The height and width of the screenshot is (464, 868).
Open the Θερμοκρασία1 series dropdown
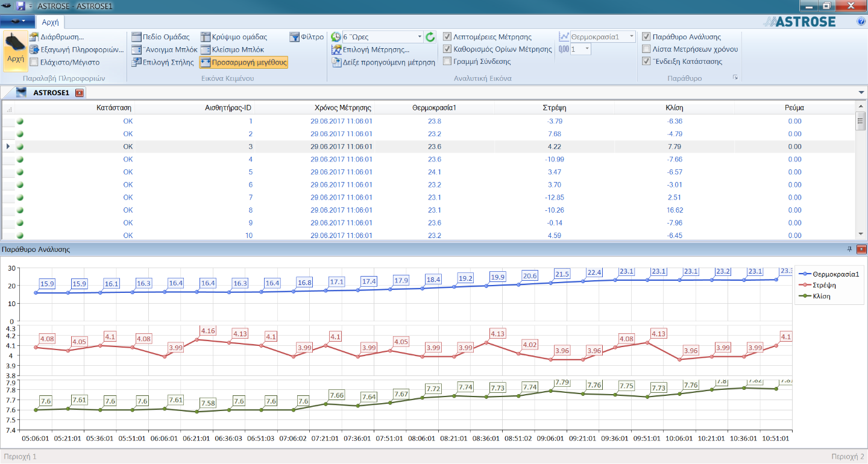point(632,37)
